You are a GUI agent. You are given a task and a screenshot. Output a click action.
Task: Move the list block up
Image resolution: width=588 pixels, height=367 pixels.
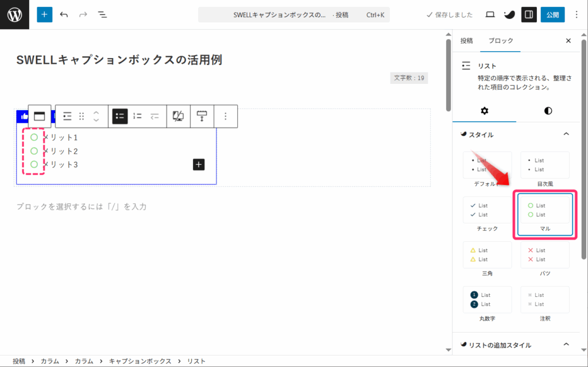click(96, 113)
